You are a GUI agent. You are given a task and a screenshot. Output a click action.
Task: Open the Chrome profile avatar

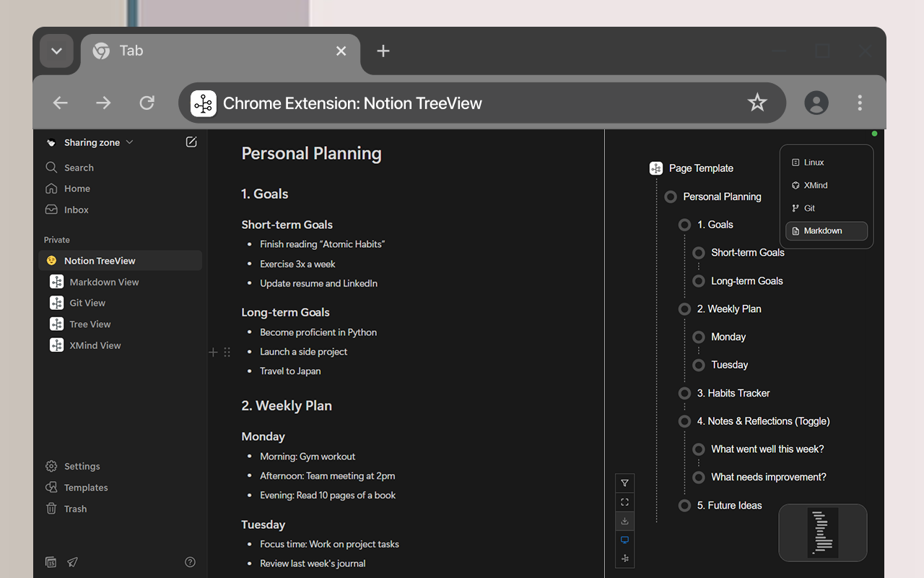(816, 103)
